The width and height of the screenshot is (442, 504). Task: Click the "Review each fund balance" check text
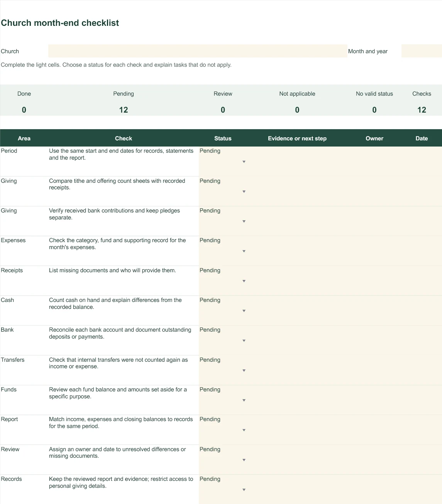118,393
